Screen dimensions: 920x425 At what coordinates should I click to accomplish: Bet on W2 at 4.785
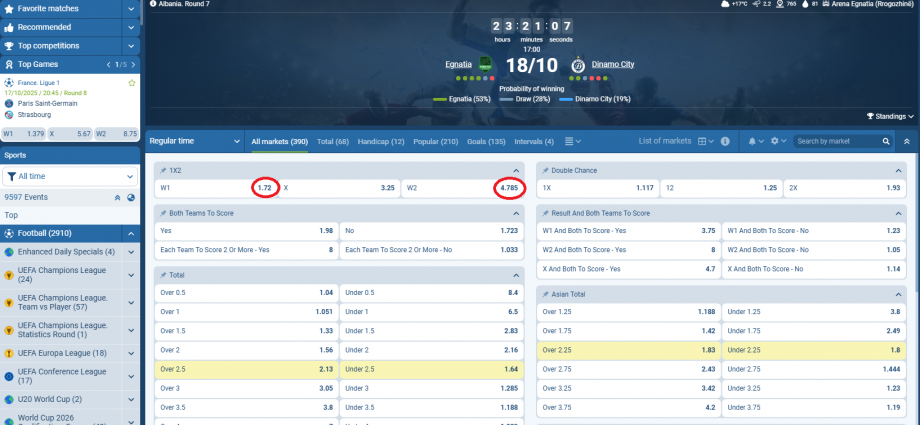(x=462, y=188)
